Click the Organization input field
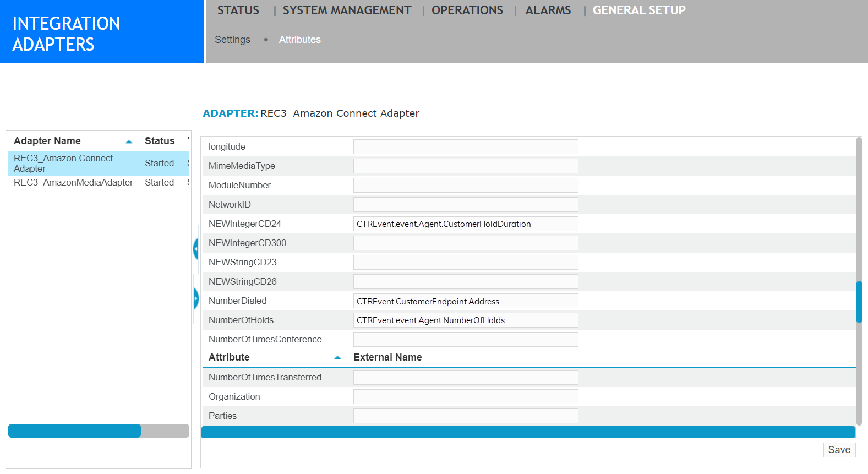The width and height of the screenshot is (868, 474). [x=466, y=396]
